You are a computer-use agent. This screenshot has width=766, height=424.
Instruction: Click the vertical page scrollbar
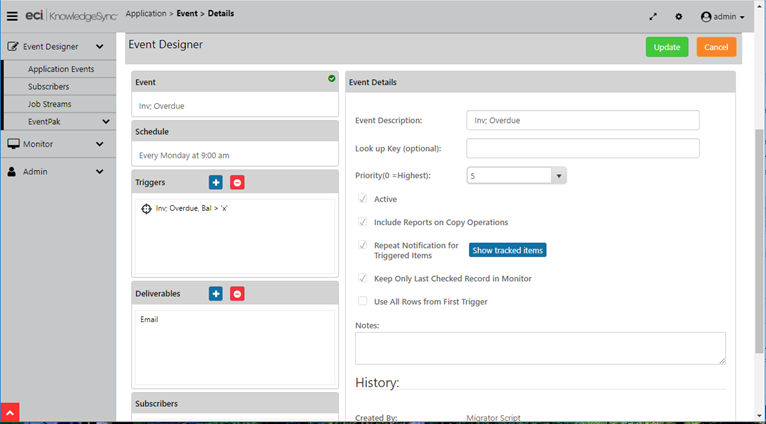[759, 241]
